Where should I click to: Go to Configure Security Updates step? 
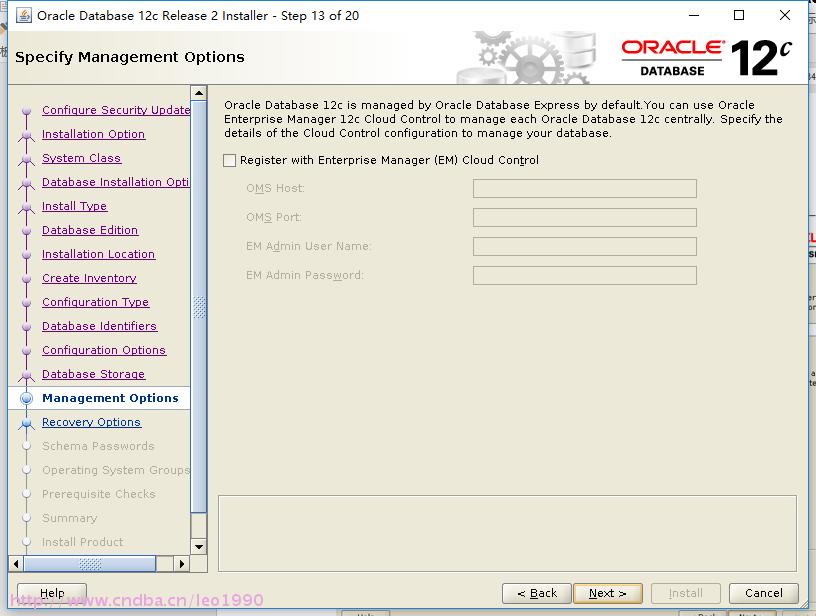click(x=116, y=110)
